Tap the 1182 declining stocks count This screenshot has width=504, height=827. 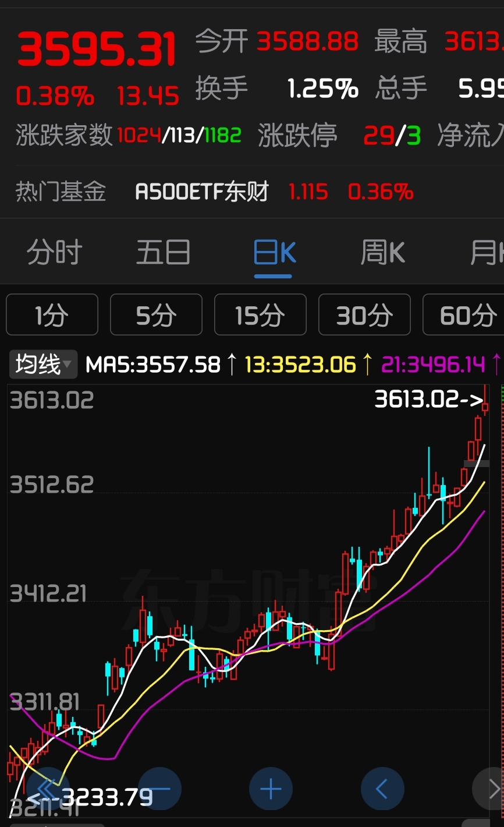[x=223, y=136]
